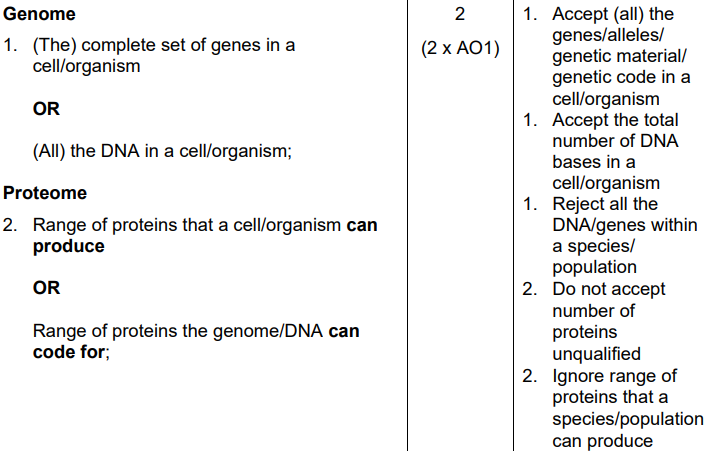Click the bold word "produce" under Proteome
709x451 pixels.
(x=68, y=246)
